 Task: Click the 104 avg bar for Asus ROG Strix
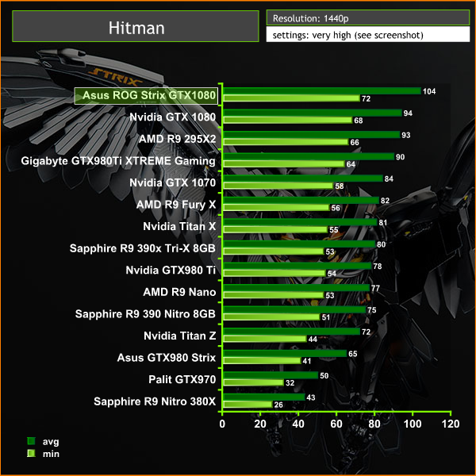click(322, 90)
